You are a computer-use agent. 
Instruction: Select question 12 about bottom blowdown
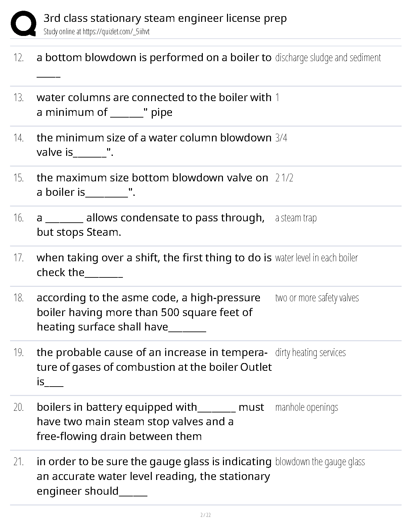click(154, 65)
